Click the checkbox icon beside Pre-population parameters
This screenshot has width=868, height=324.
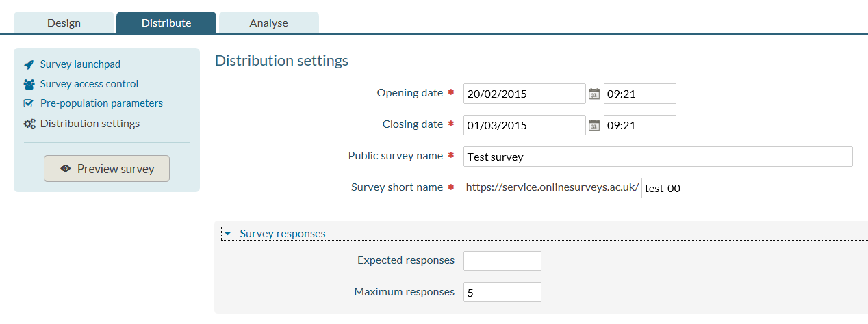click(29, 104)
